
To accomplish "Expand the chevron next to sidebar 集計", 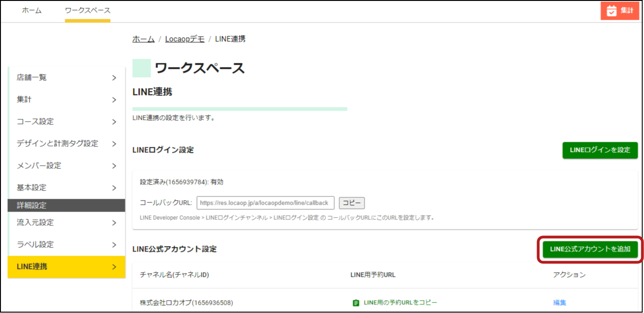I will 114,100.
